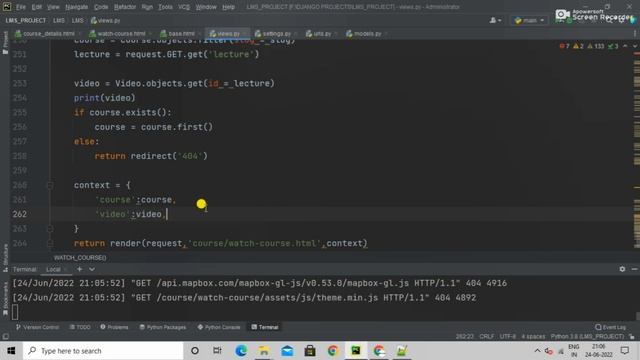Open the Python Console tool window
This screenshot has height=360, width=640.
(x=219, y=327)
